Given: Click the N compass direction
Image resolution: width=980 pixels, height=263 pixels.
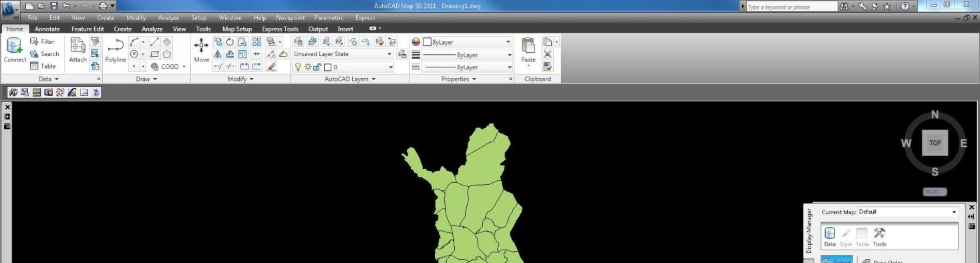Looking at the screenshot, I should click(935, 115).
